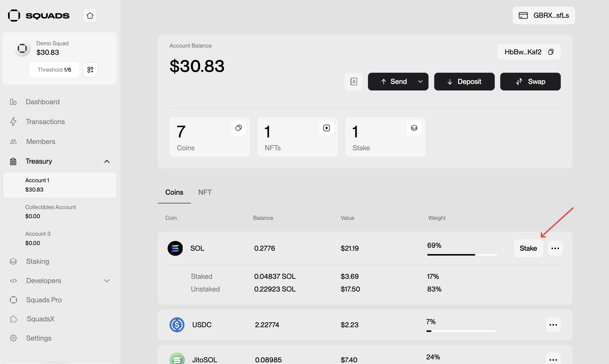
Task: Open Squads Pro in sidebar
Action: click(x=44, y=300)
